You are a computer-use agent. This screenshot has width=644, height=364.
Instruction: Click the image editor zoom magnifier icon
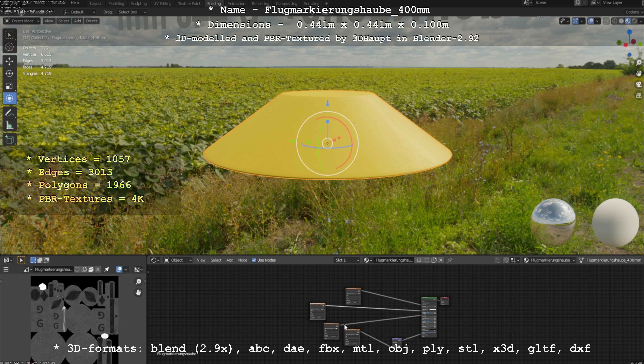click(138, 282)
